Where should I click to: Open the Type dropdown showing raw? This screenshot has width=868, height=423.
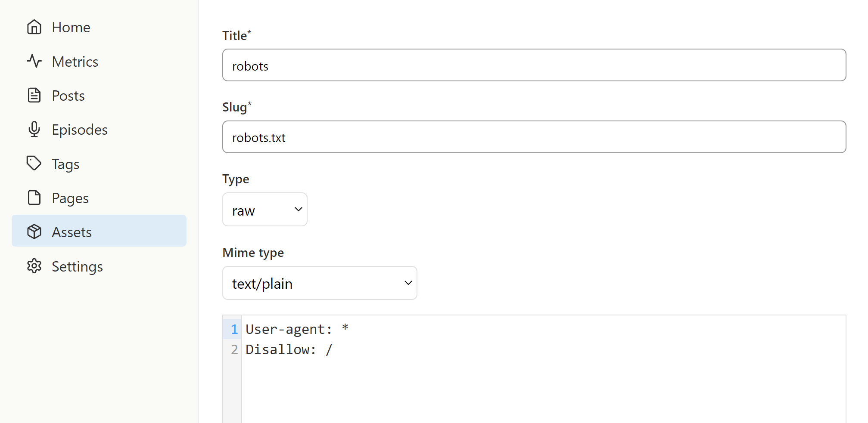pos(265,210)
